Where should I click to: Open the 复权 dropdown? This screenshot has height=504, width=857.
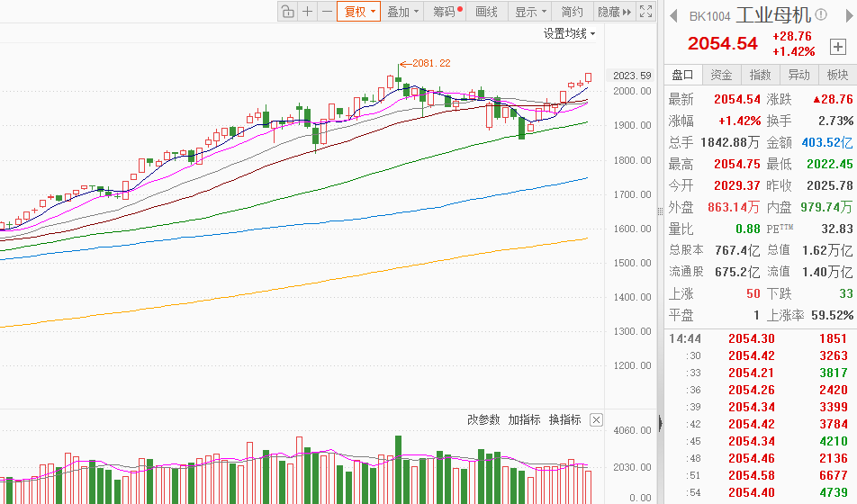point(357,12)
